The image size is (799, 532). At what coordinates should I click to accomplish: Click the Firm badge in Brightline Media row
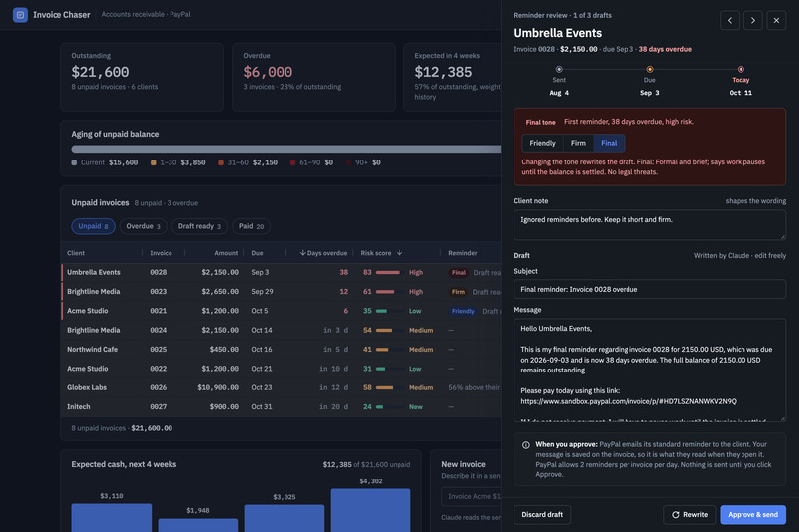tap(458, 292)
